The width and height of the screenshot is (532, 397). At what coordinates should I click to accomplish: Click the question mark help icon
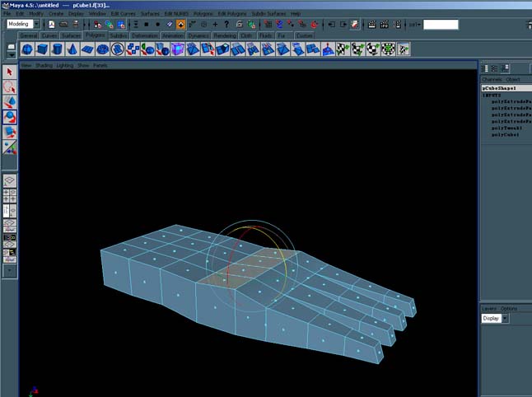(x=226, y=24)
